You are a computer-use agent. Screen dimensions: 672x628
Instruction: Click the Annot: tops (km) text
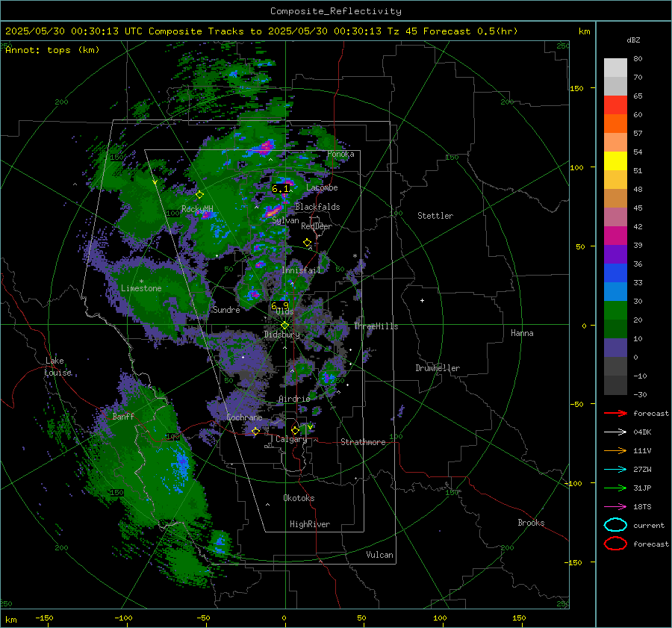[x=52, y=50]
